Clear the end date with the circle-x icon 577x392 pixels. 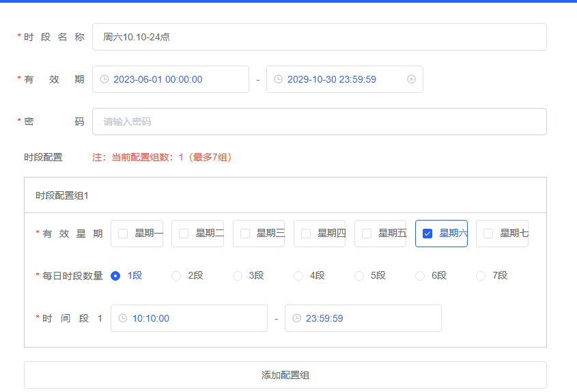point(411,79)
